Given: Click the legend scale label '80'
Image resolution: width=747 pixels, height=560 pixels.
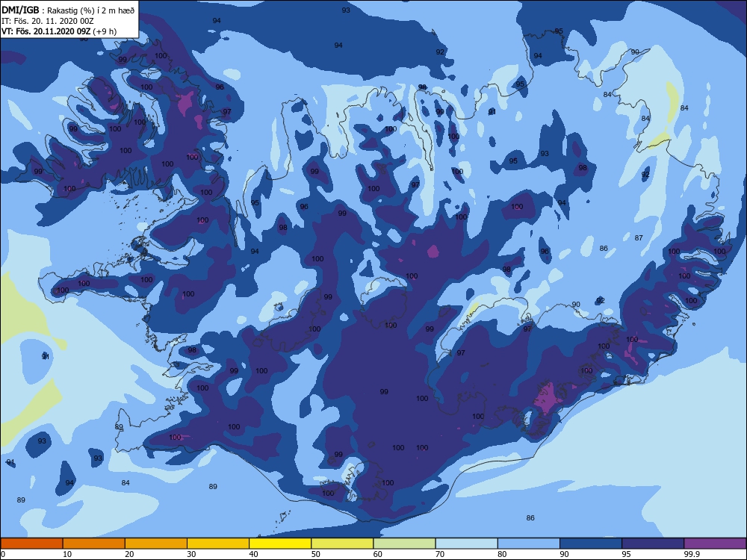Looking at the screenshot, I should [502, 554].
